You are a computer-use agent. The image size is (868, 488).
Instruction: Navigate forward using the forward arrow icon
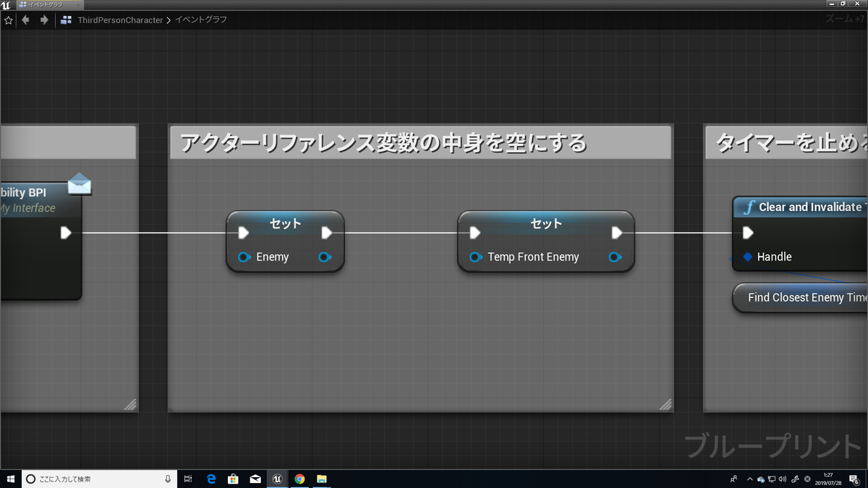point(43,20)
